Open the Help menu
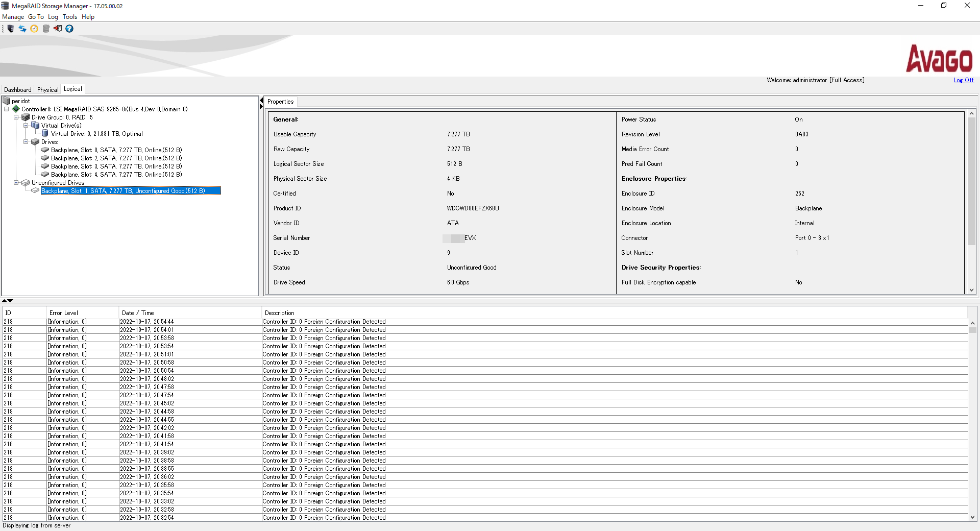 click(88, 17)
